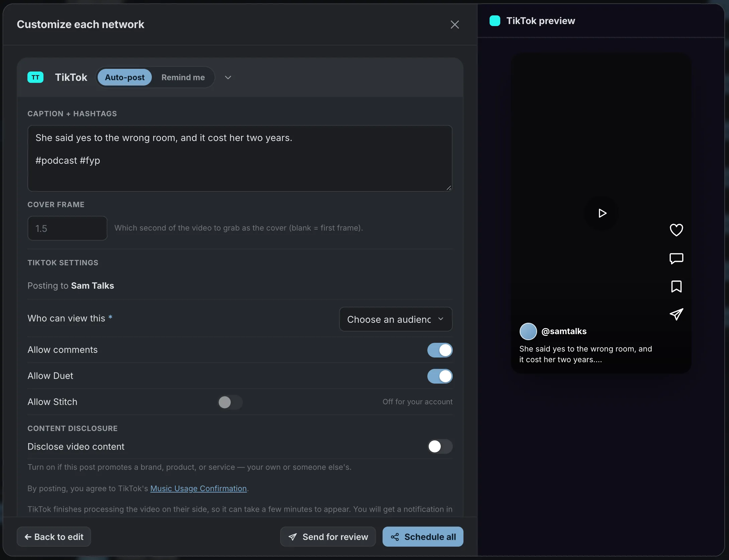Click the caption textarea resize handle

click(448, 188)
